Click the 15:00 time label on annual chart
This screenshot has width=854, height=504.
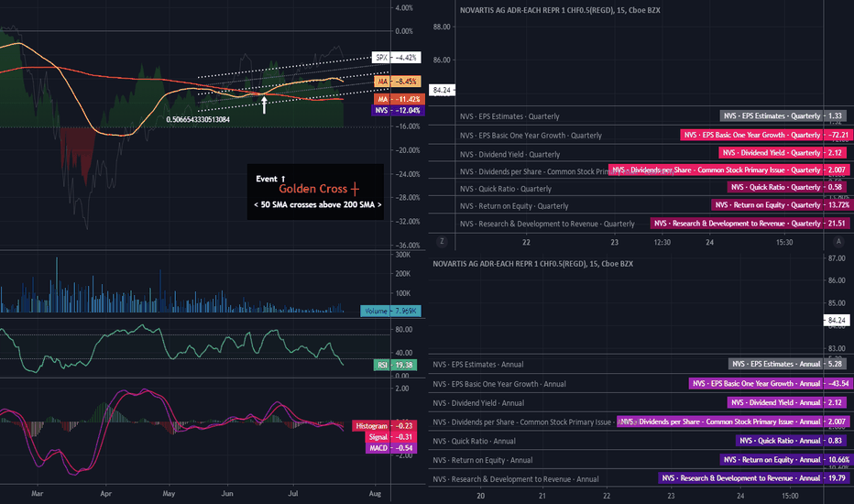(790, 496)
